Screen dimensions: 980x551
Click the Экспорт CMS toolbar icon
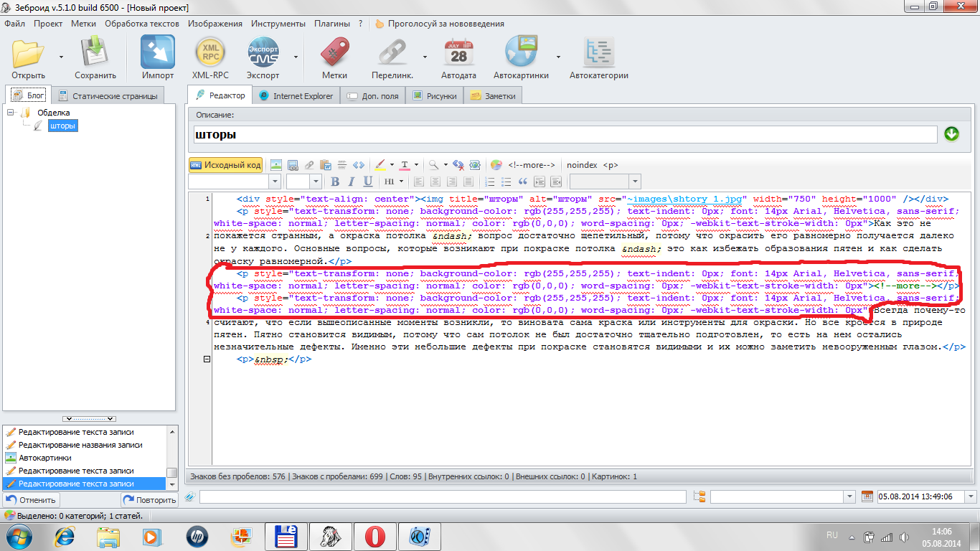pyautogui.click(x=263, y=53)
